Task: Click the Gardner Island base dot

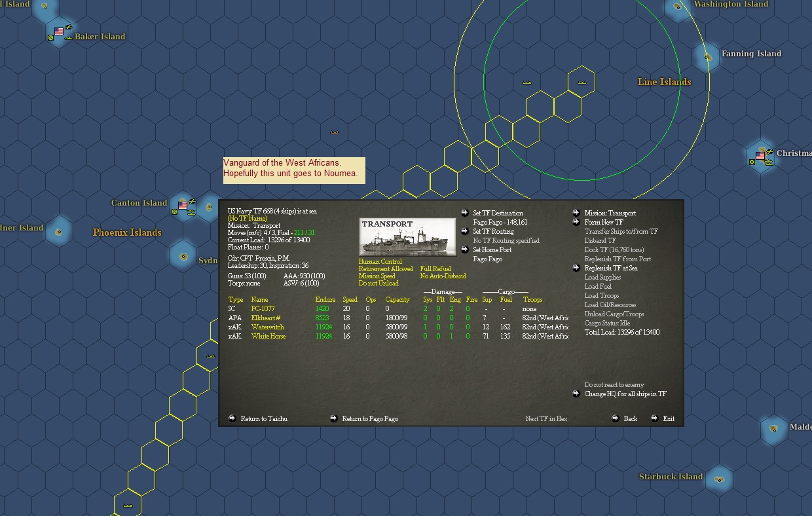Action: click(59, 232)
